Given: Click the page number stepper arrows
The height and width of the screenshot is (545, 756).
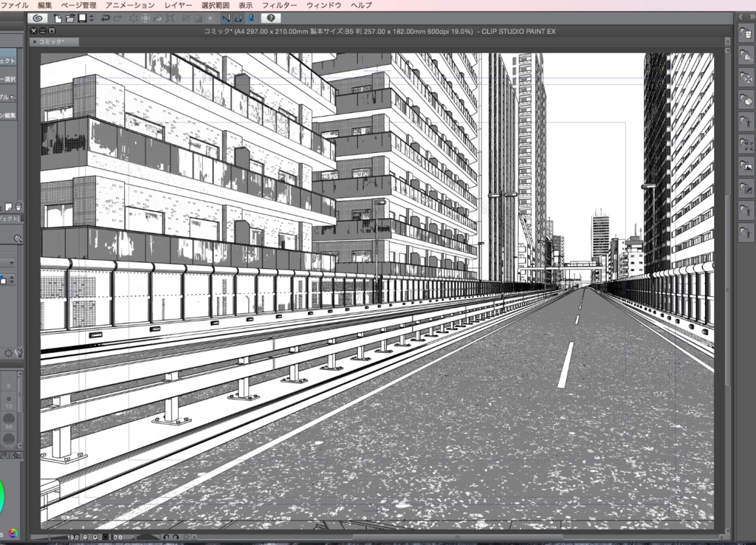Looking at the screenshot, I should click(91, 18).
